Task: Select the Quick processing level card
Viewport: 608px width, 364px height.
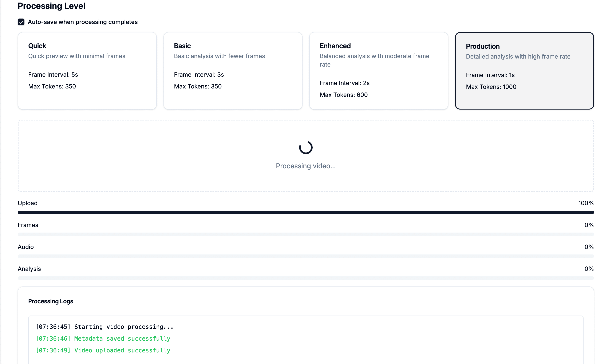Action: tap(87, 71)
